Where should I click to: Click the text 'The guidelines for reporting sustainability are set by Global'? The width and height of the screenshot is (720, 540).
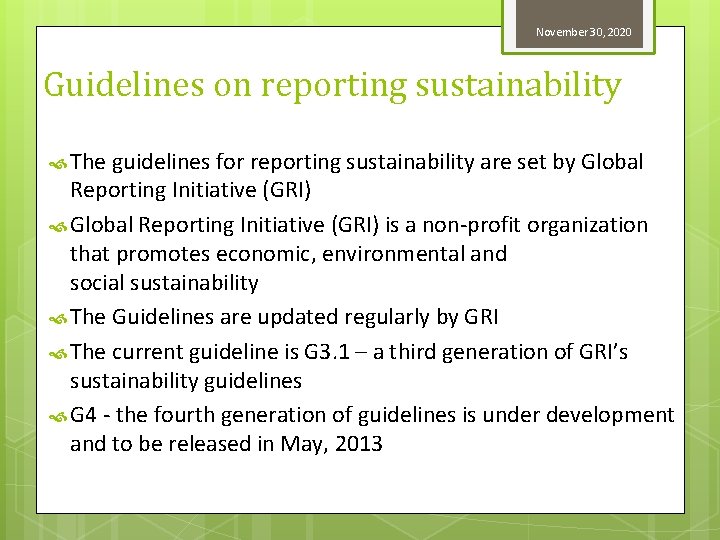(356, 163)
